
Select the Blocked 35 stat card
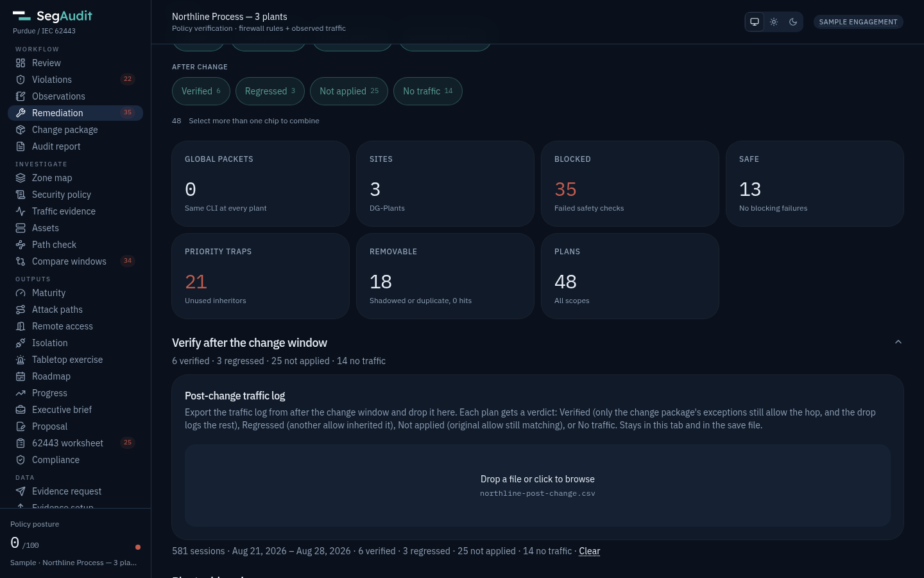(630, 184)
